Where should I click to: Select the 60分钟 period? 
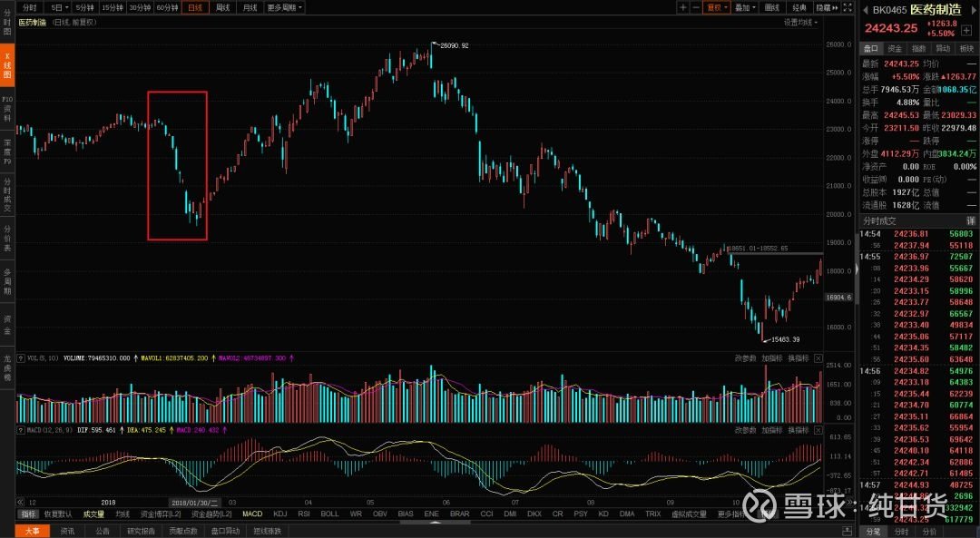point(167,7)
